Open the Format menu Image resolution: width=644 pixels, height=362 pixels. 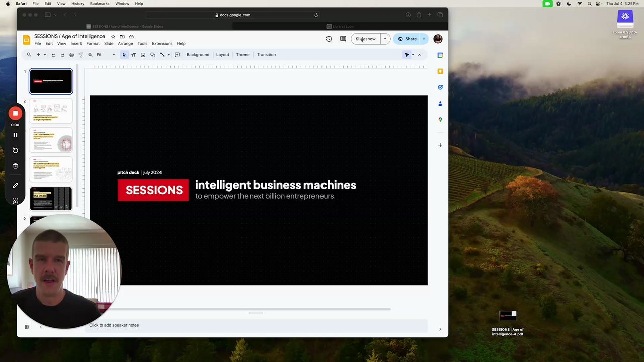[x=93, y=44]
